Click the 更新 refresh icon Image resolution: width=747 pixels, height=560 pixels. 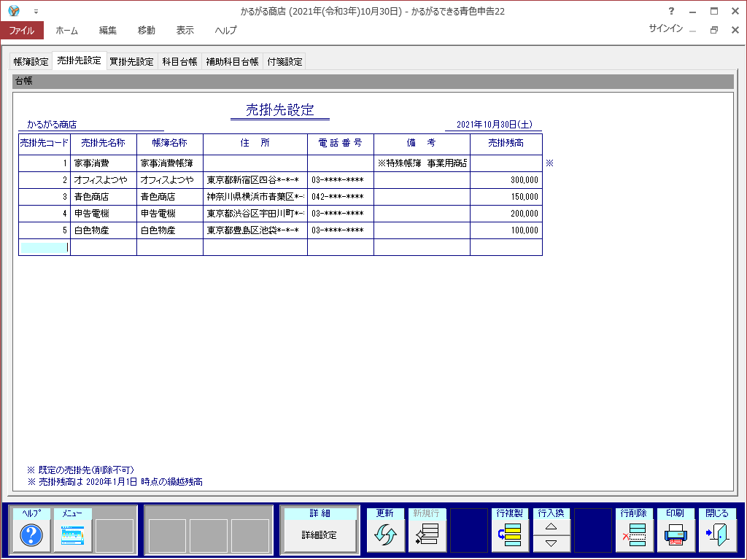[385, 534]
